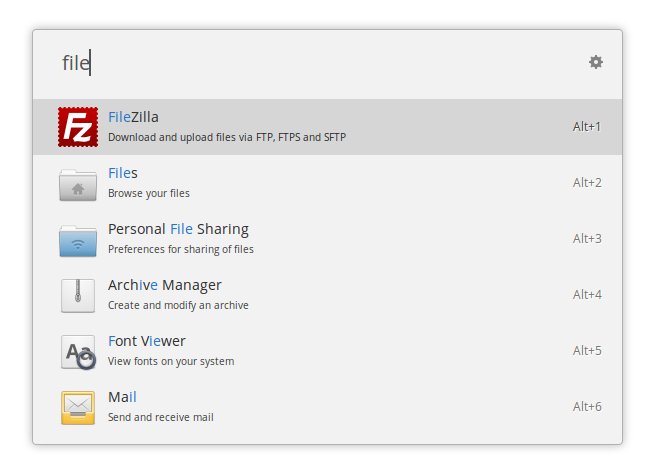The width and height of the screenshot is (646, 474).
Task: Click the Files home folder icon
Action: [x=78, y=185]
